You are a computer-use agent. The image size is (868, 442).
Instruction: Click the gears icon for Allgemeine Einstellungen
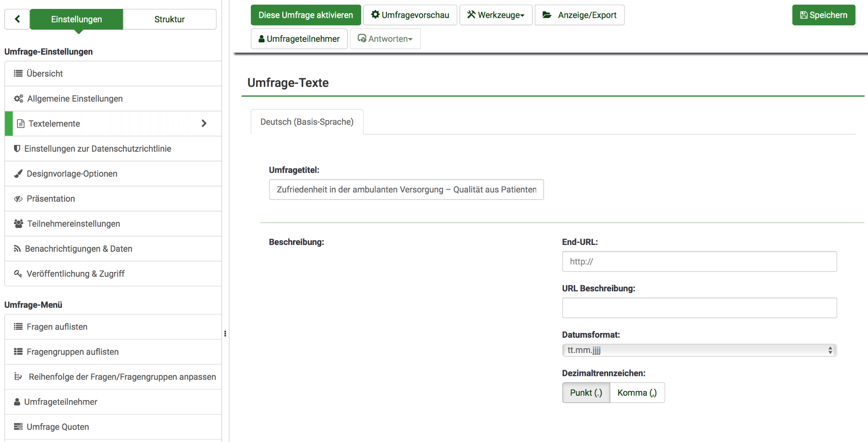pos(18,99)
